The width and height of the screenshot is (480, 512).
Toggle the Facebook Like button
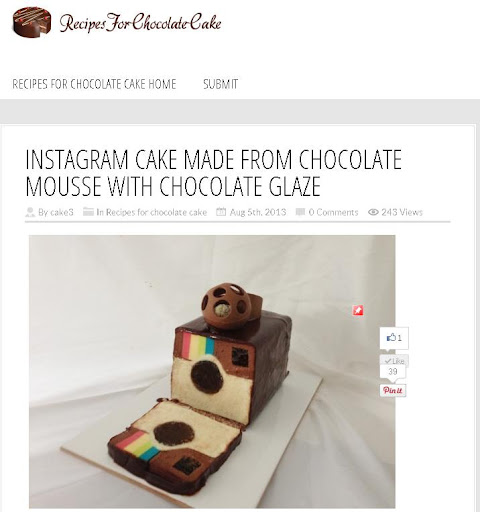[394, 360]
